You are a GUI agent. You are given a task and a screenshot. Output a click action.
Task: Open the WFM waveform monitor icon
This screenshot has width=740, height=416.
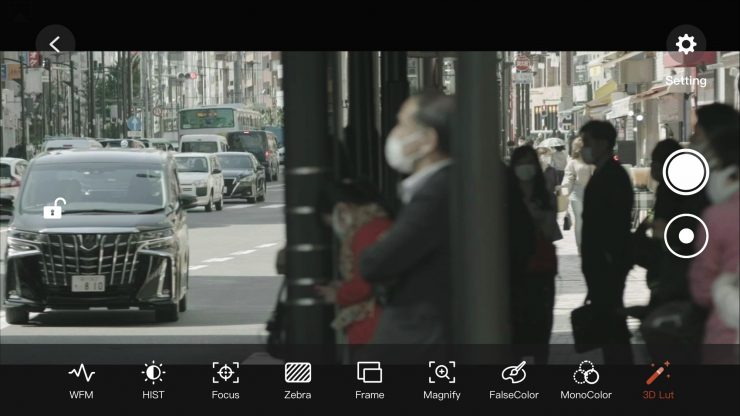tap(81, 373)
